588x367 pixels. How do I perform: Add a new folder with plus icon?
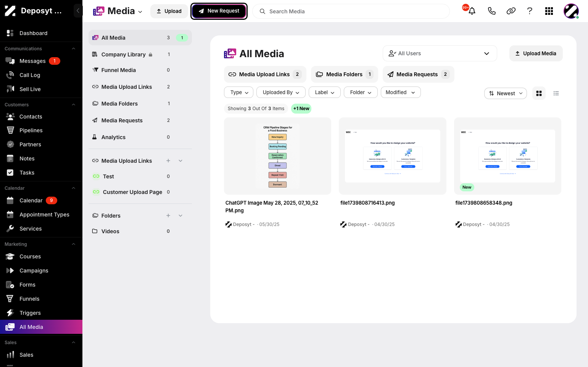[x=168, y=216]
